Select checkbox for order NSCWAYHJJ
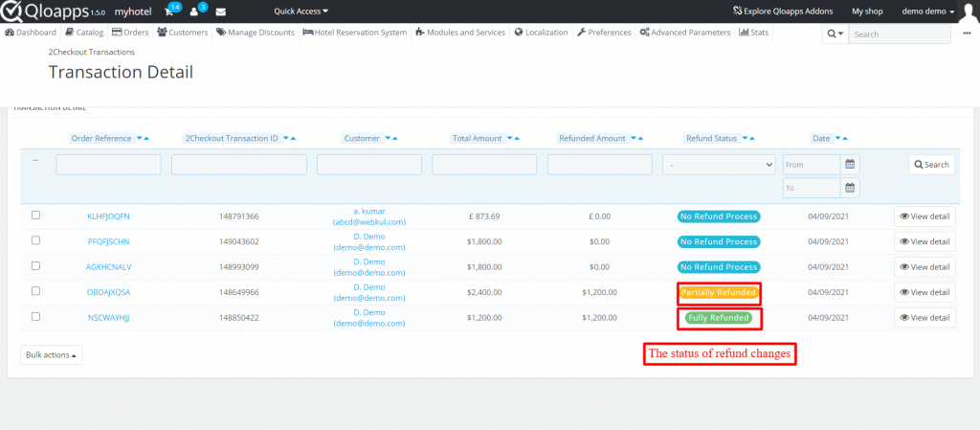 tap(35, 316)
